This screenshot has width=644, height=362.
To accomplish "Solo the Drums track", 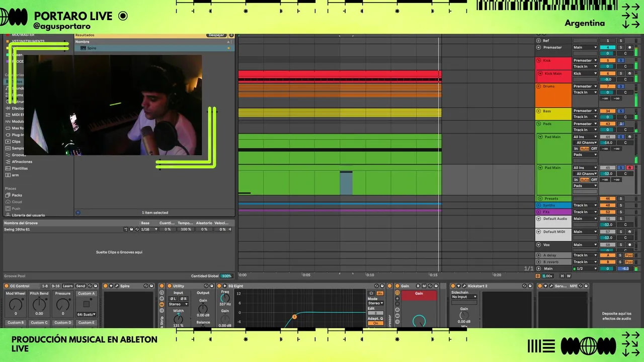I will pyautogui.click(x=620, y=86).
